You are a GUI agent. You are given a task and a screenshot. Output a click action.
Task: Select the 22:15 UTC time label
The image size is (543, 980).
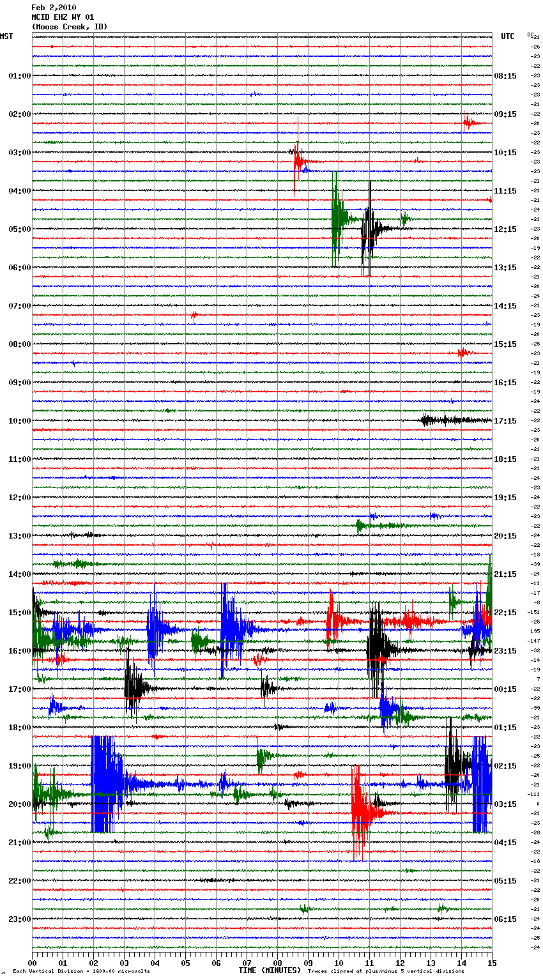505,613
